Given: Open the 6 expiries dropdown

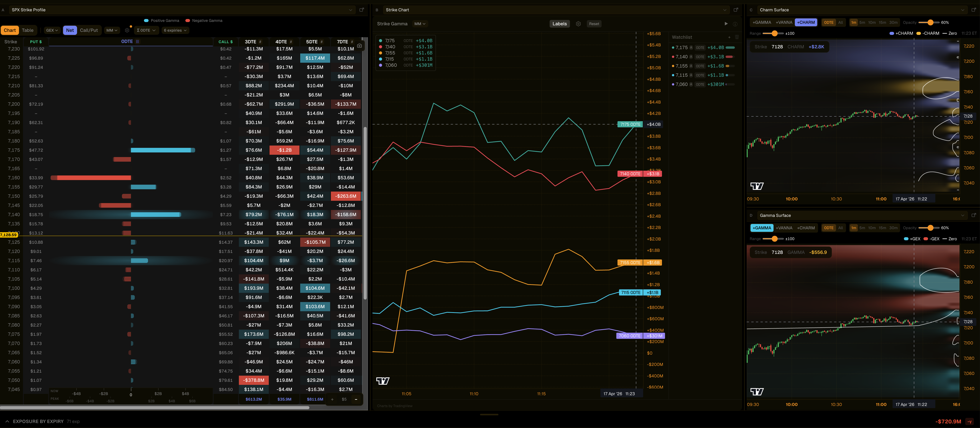Looking at the screenshot, I should [x=175, y=30].
